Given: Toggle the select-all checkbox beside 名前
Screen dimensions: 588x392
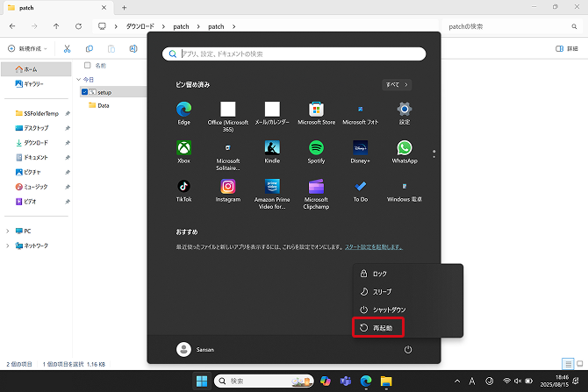Looking at the screenshot, I should pyautogui.click(x=88, y=65).
